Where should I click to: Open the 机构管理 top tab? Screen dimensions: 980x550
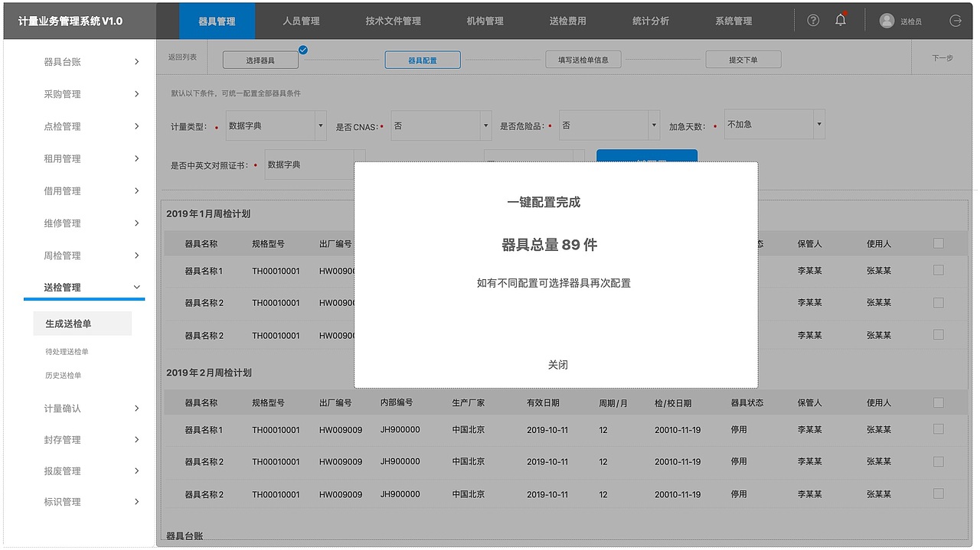[x=485, y=21]
